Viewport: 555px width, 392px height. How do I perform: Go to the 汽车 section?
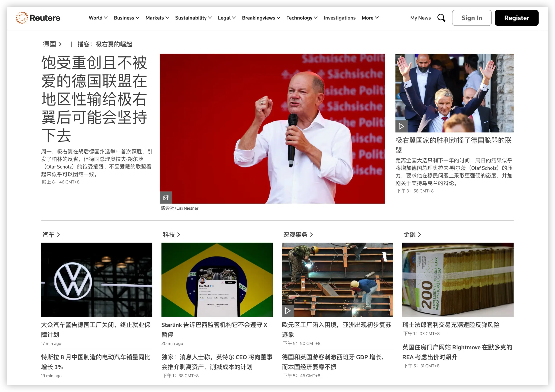coord(51,235)
